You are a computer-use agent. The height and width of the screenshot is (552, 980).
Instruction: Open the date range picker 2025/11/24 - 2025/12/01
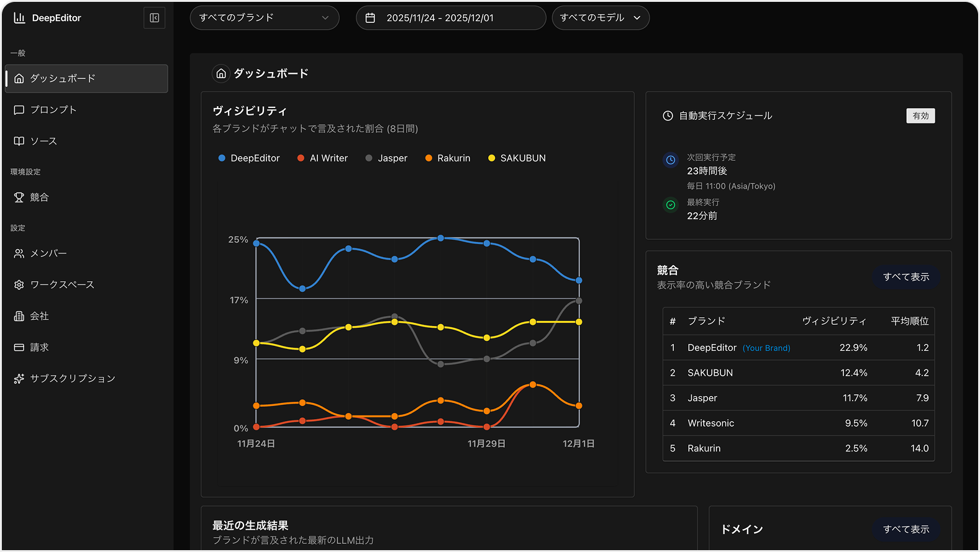(x=450, y=18)
